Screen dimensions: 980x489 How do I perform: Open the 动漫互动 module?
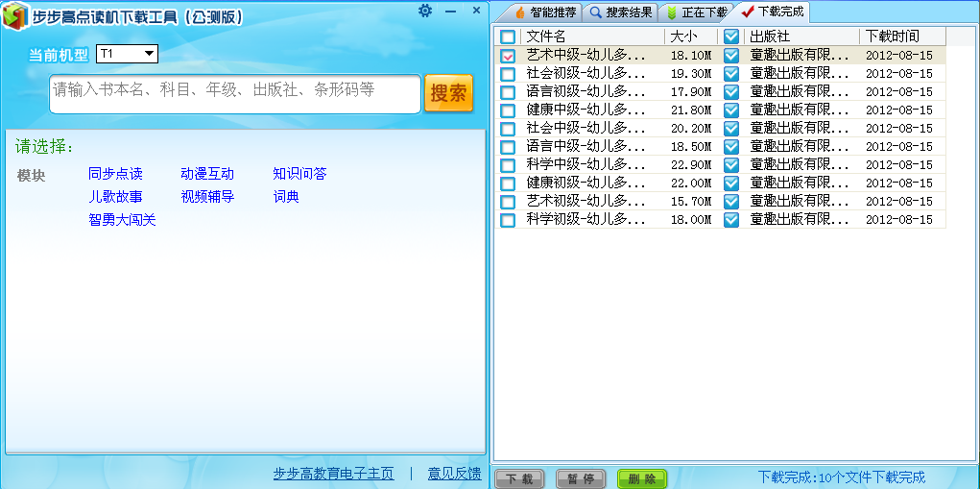[x=207, y=174]
